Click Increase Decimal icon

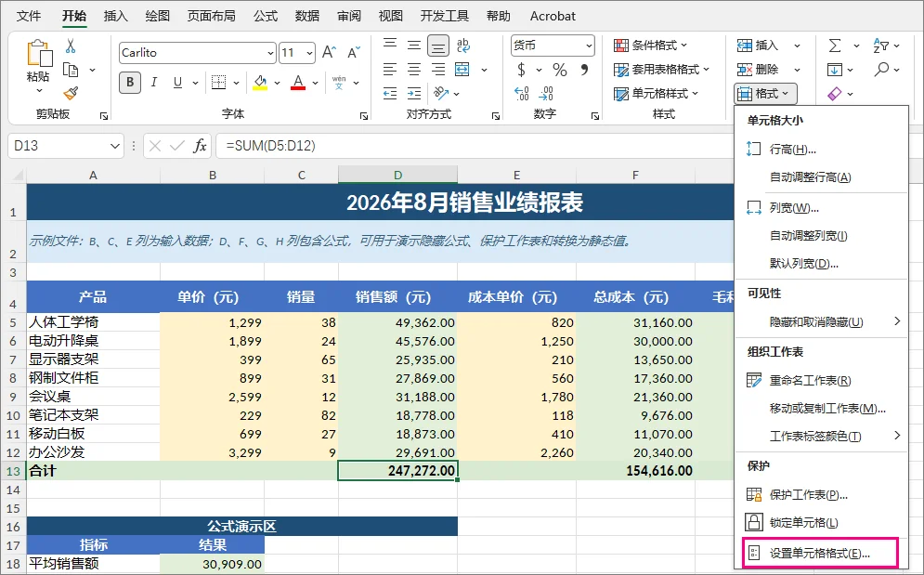(x=522, y=93)
